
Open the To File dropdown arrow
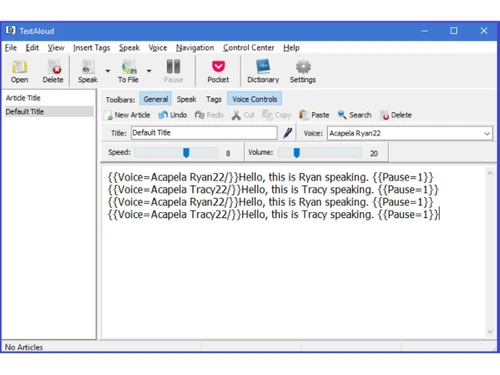pyautogui.click(x=149, y=71)
